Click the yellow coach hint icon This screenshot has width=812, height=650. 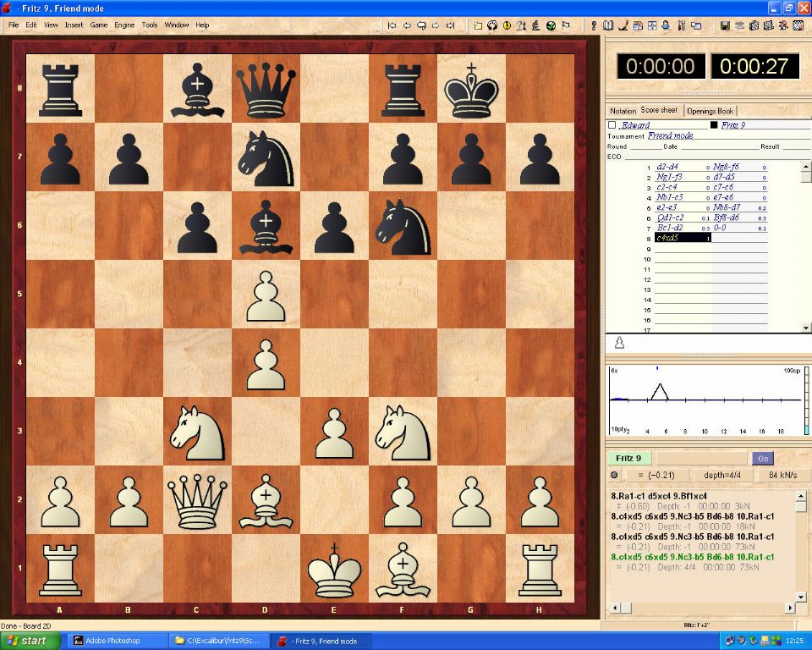[507, 25]
